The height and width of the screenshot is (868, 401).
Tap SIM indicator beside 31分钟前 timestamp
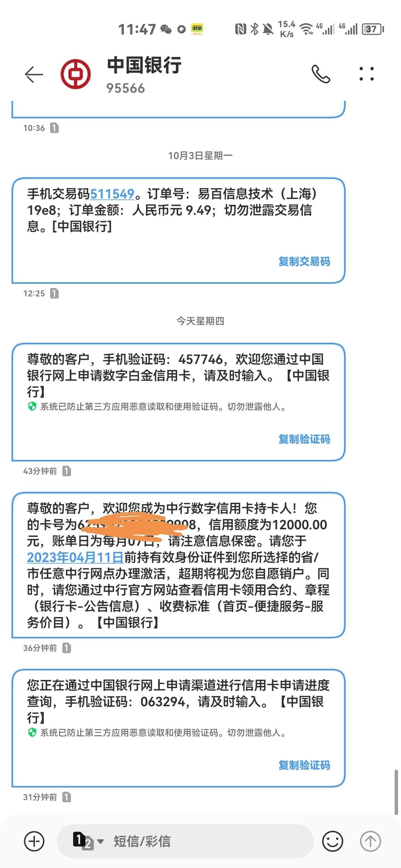click(x=66, y=797)
